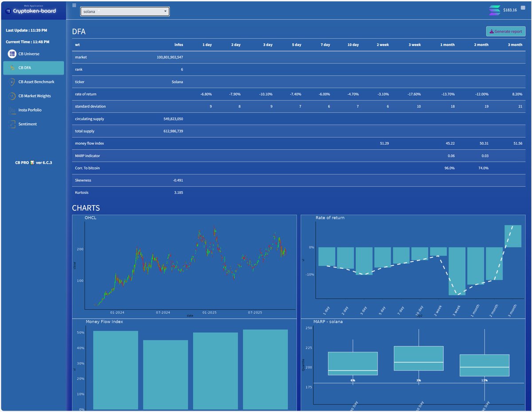Click the rank row label
Screen dimensions: 532x412
tap(79, 70)
